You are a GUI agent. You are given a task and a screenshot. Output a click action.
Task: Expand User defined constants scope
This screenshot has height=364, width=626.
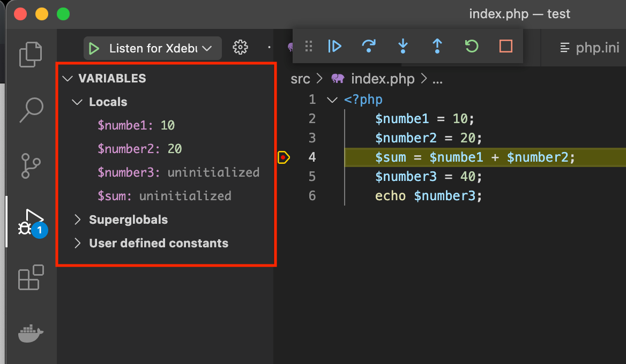[77, 243]
